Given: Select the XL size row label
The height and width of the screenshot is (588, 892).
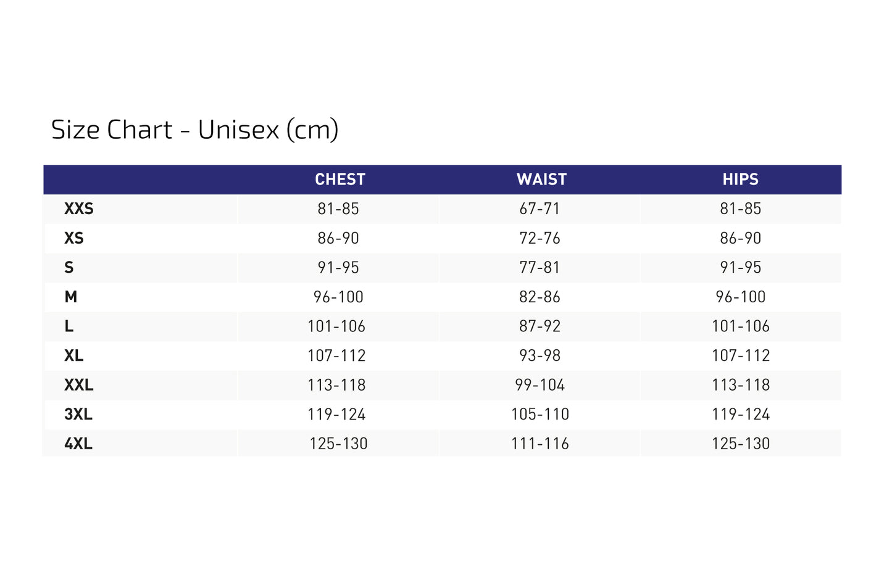Looking at the screenshot, I should [x=74, y=355].
